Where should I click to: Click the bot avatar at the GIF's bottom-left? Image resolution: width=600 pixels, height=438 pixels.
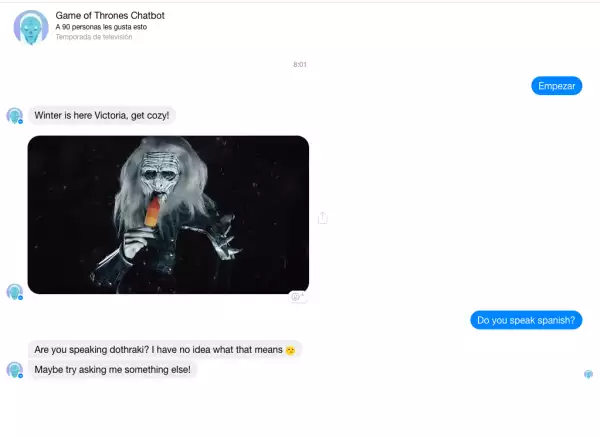15,292
